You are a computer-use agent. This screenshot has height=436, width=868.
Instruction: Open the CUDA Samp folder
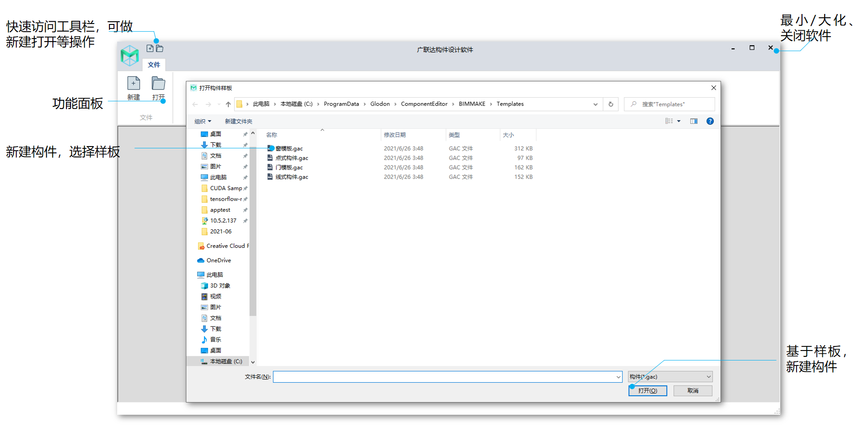226,188
